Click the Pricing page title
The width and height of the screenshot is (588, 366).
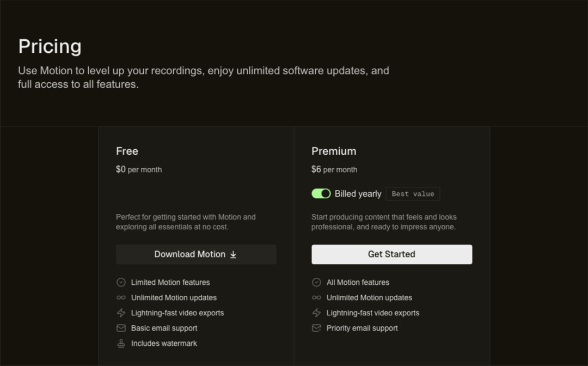[x=50, y=46]
